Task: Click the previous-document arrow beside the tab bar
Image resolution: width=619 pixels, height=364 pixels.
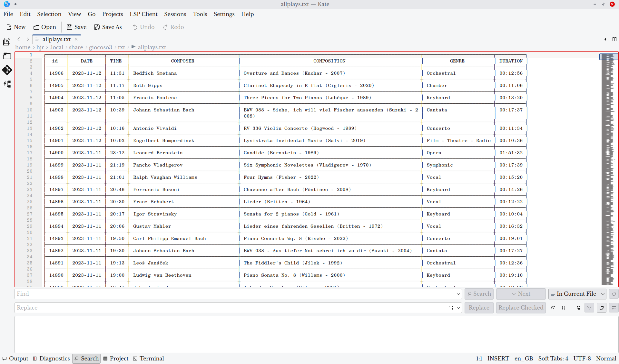Action: pyautogui.click(x=19, y=39)
